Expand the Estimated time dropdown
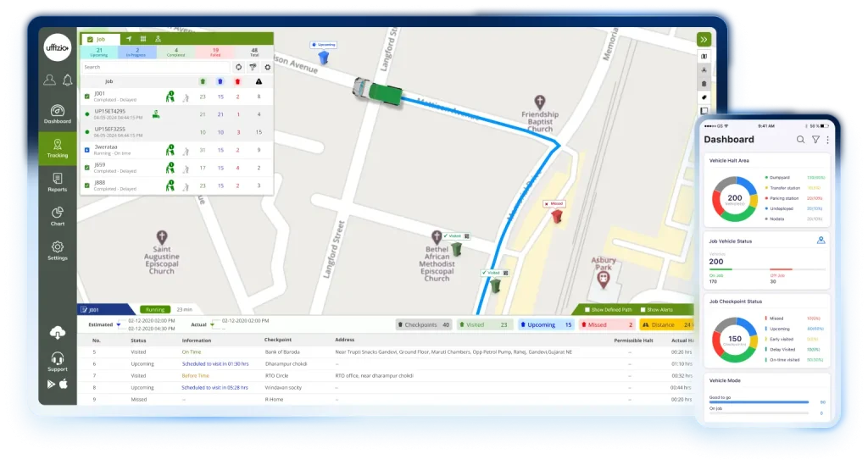 point(118,324)
